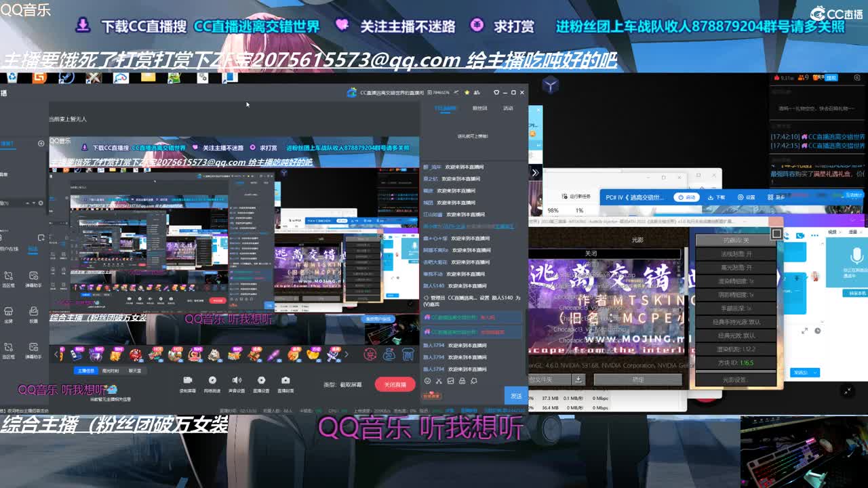Open screen recording icon in CC toolbar
The height and width of the screenshot is (488, 868).
(188, 380)
